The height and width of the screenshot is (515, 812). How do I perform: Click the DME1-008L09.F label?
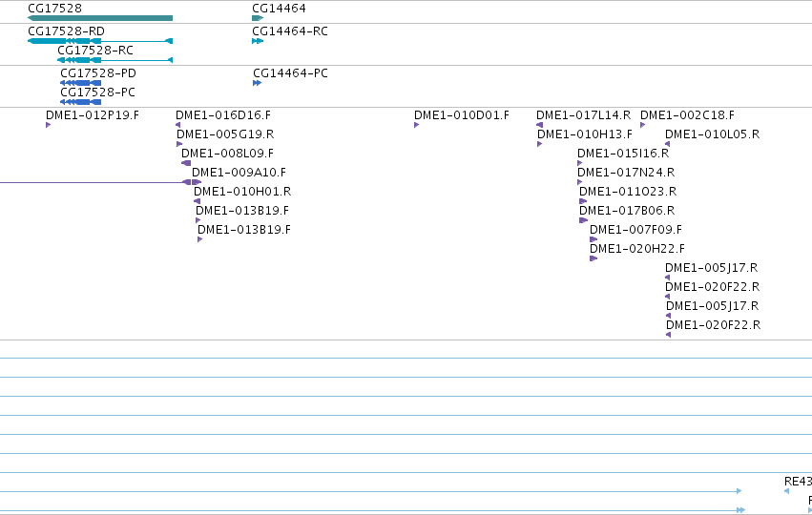(x=227, y=154)
